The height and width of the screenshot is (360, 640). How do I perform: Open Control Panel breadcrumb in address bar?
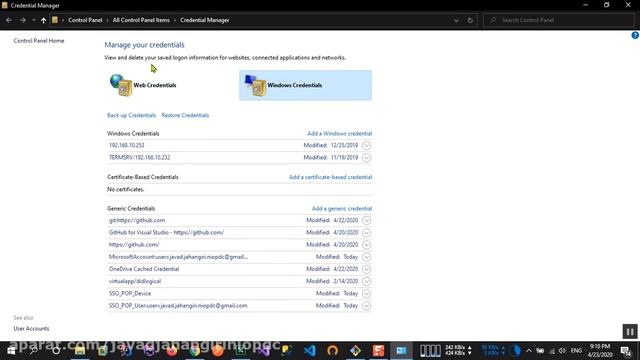85,20
